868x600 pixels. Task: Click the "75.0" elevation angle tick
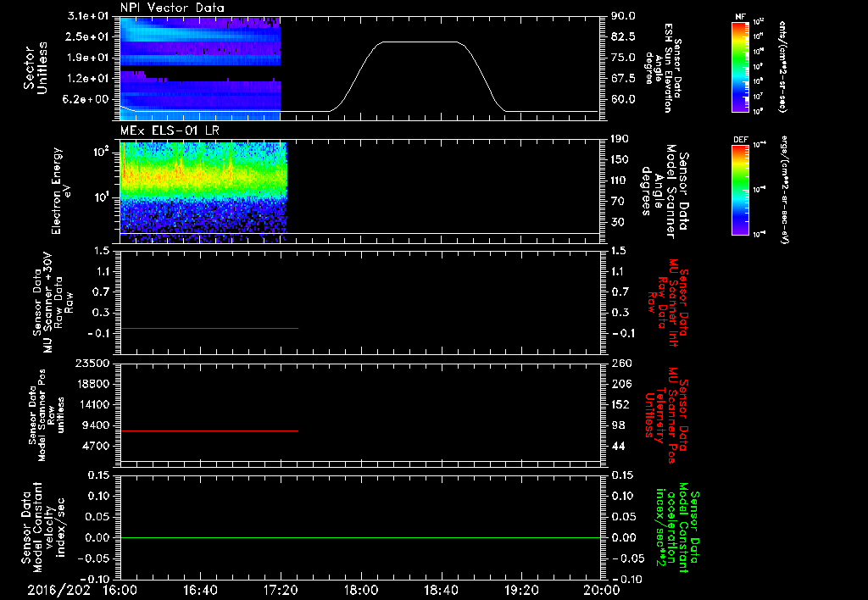tap(623, 58)
